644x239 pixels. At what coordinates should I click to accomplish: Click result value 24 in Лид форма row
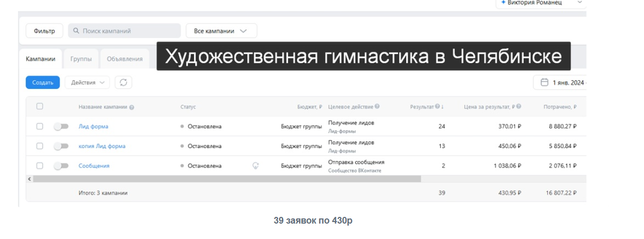pos(442,126)
